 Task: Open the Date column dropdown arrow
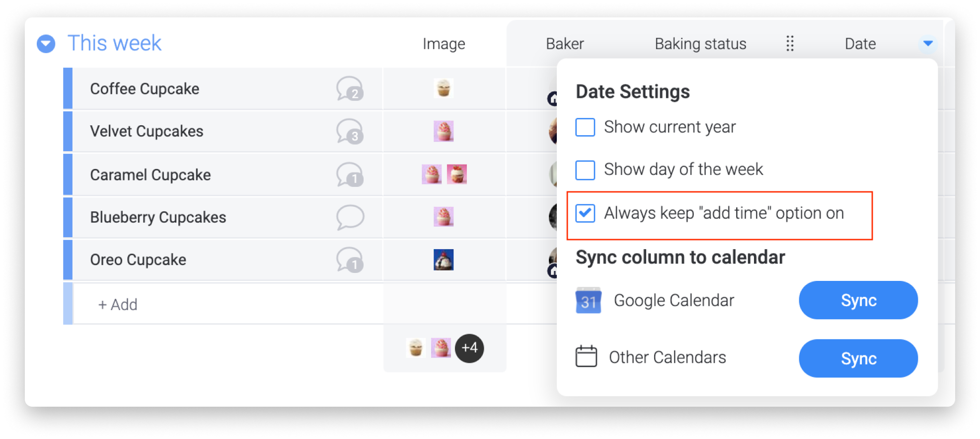927,43
